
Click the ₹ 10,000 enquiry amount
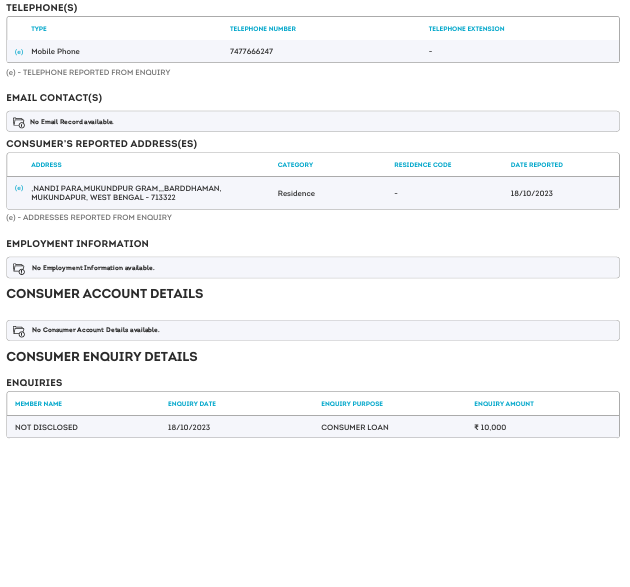coord(490,427)
